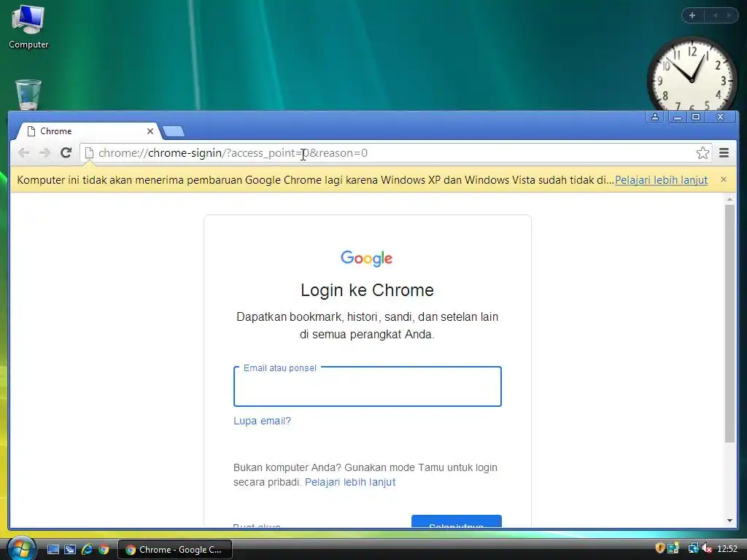Image resolution: width=747 pixels, height=560 pixels.
Task: Open the Chrome profile user button
Action: click(x=655, y=117)
